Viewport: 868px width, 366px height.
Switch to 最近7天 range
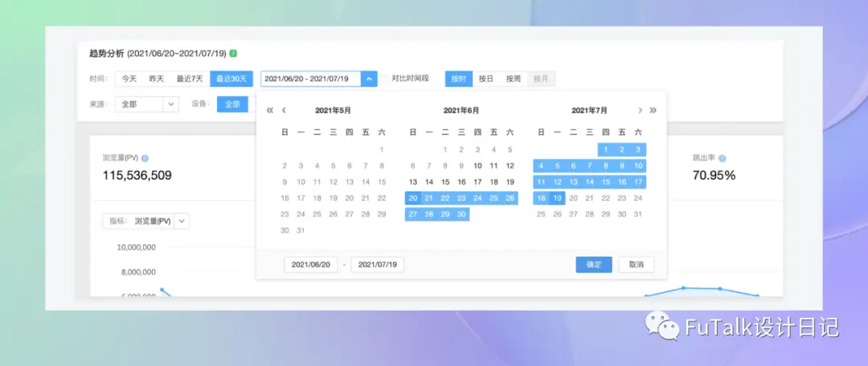(190, 79)
